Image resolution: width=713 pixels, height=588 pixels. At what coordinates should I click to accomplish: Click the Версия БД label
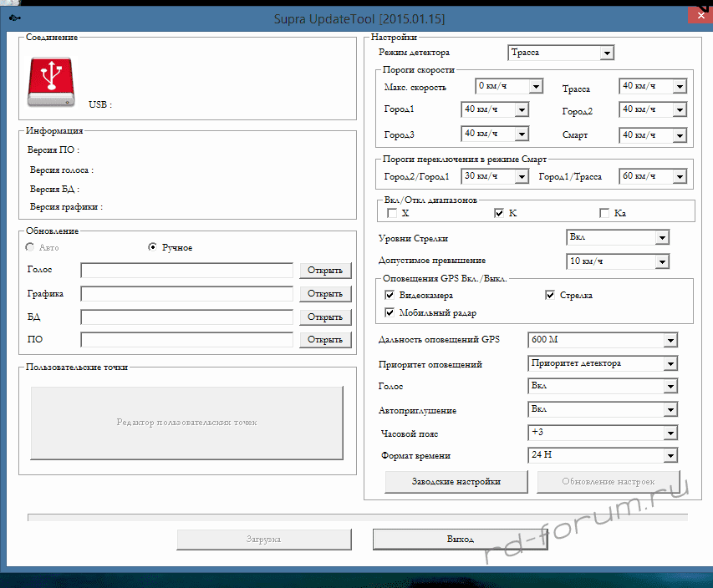point(54,189)
